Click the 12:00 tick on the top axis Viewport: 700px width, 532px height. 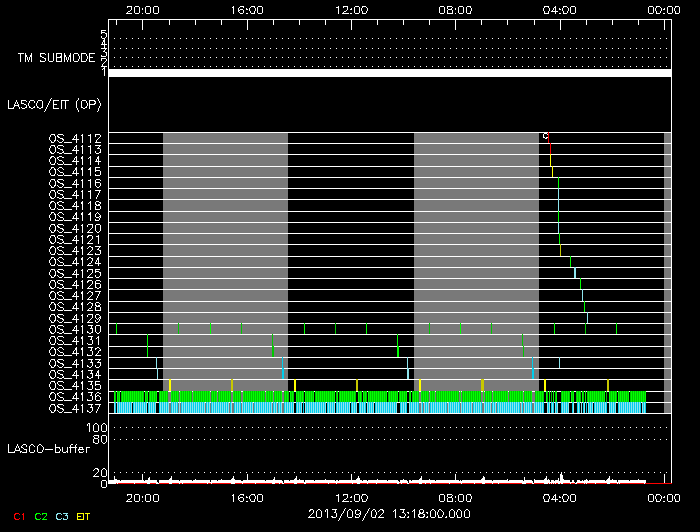click(351, 9)
